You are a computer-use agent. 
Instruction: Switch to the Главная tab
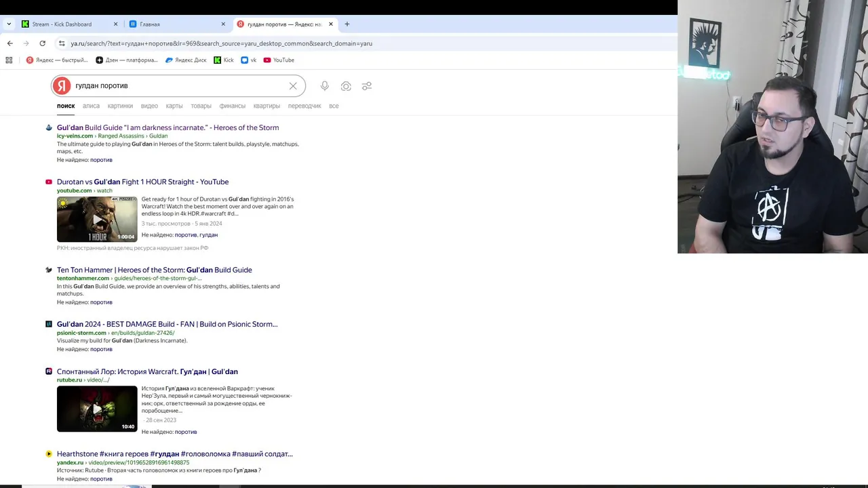coord(150,24)
